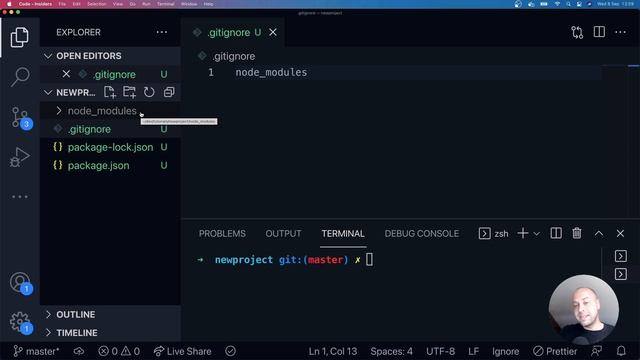Click the terminal prompt input area
This screenshot has height=360, width=640.
[x=369, y=260]
